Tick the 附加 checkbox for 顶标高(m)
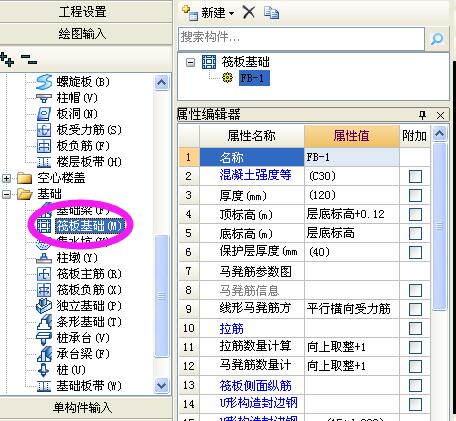This screenshot has height=421, width=456. point(415,214)
